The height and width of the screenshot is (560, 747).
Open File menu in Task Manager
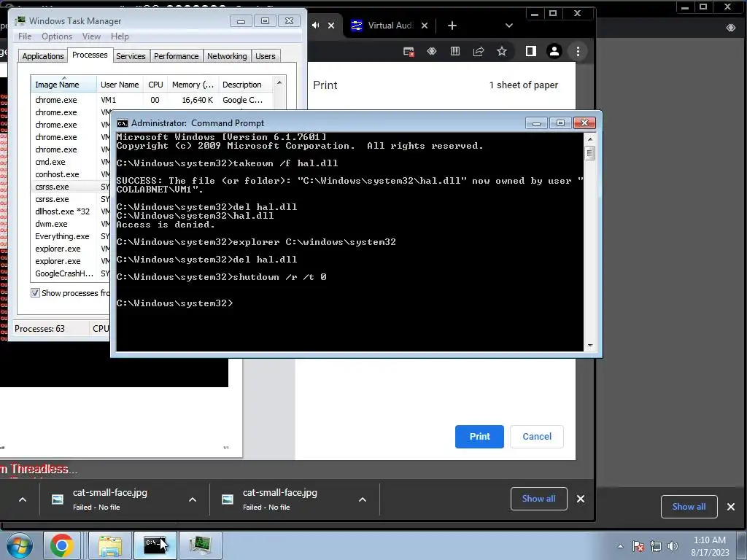[25, 36]
